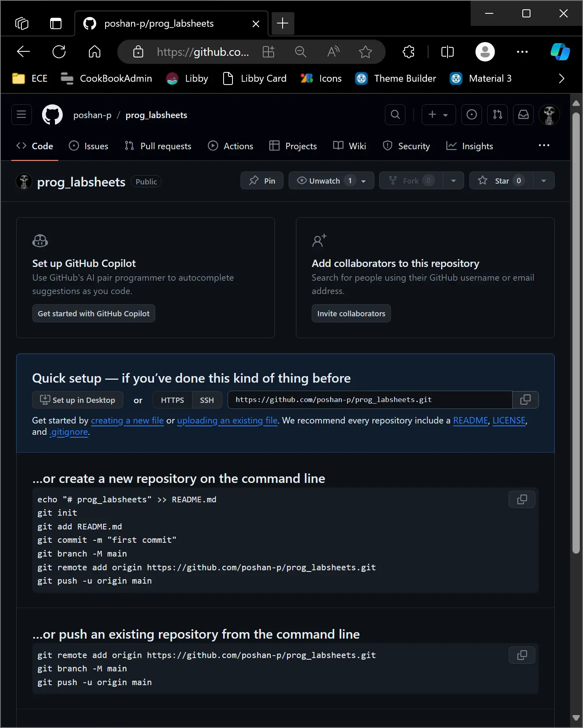Click Invite collaborators button

click(351, 313)
